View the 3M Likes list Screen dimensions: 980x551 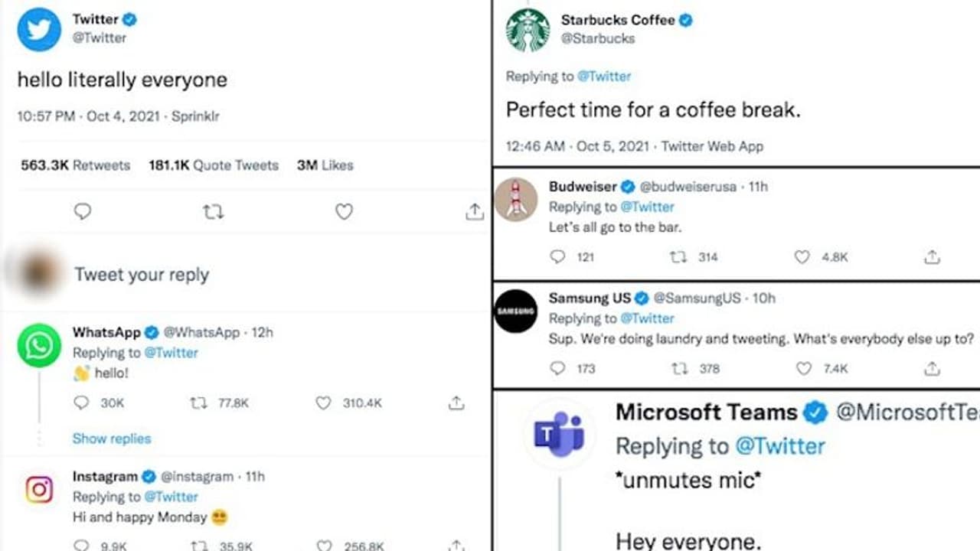[x=326, y=165]
